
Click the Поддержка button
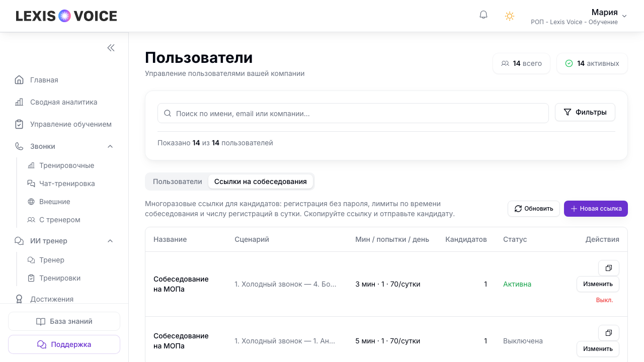point(64,344)
